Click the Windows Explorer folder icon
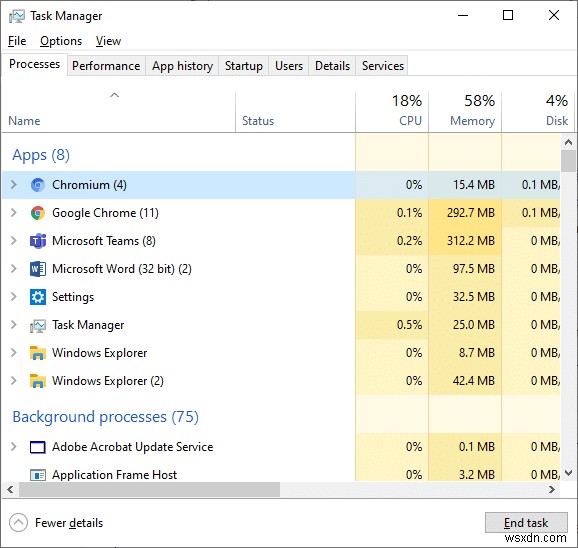 pyautogui.click(x=38, y=353)
